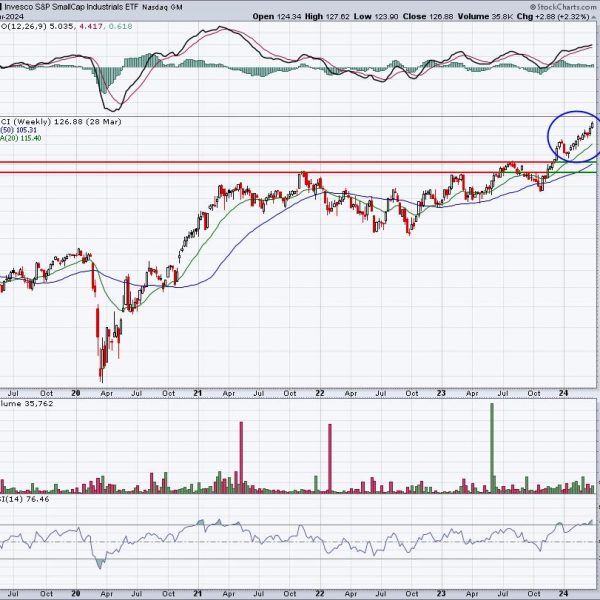Image resolution: width=600 pixels, height=600 pixels.
Task: Select year label 23 beneath the RSI panel
Action: coord(441,593)
